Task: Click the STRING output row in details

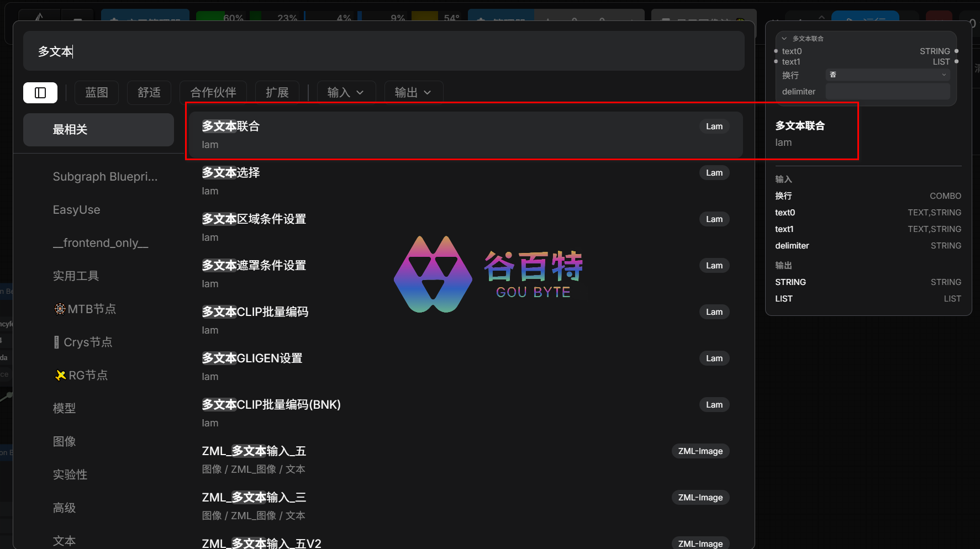Action: [x=868, y=282]
